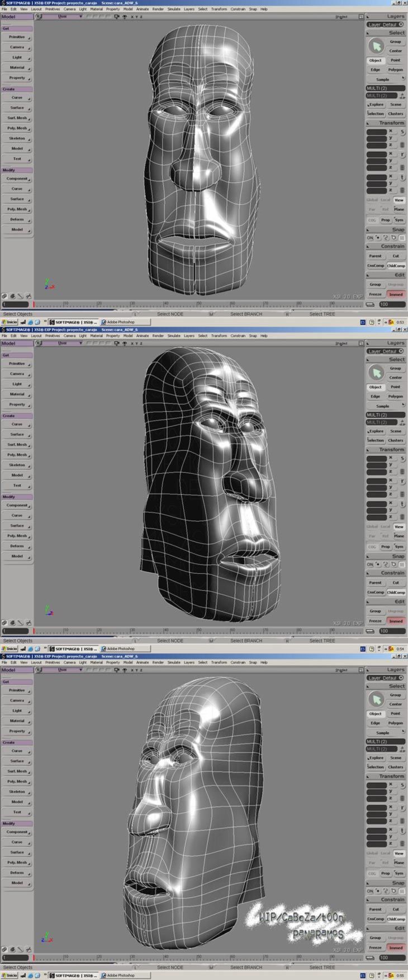
Task: Click the eye icon in top viewport toolbar
Action: 124,17
